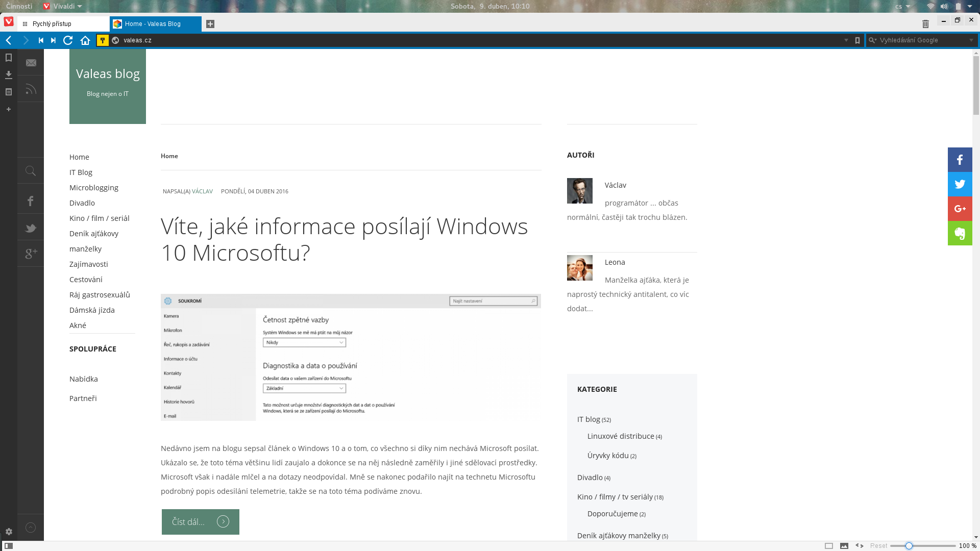Screen dimensions: 980x551
Task: Open the address bar history dropdown
Action: point(846,40)
